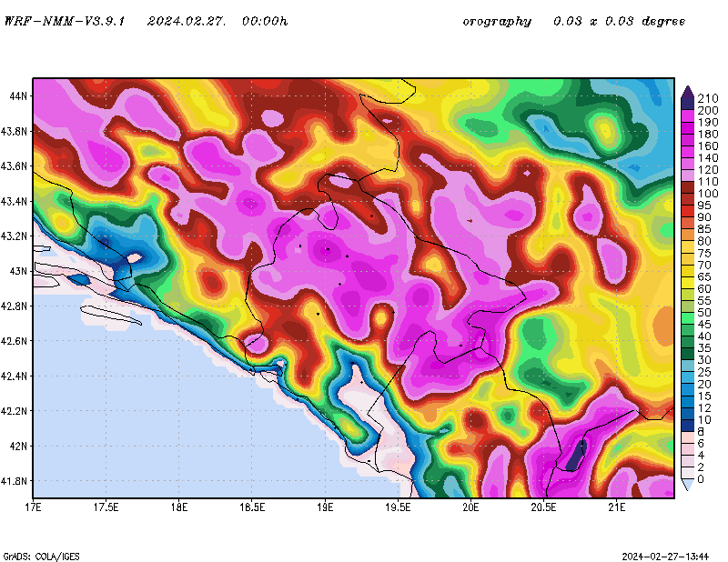Click the dark blue legend band between 8 and 10

coord(688,426)
